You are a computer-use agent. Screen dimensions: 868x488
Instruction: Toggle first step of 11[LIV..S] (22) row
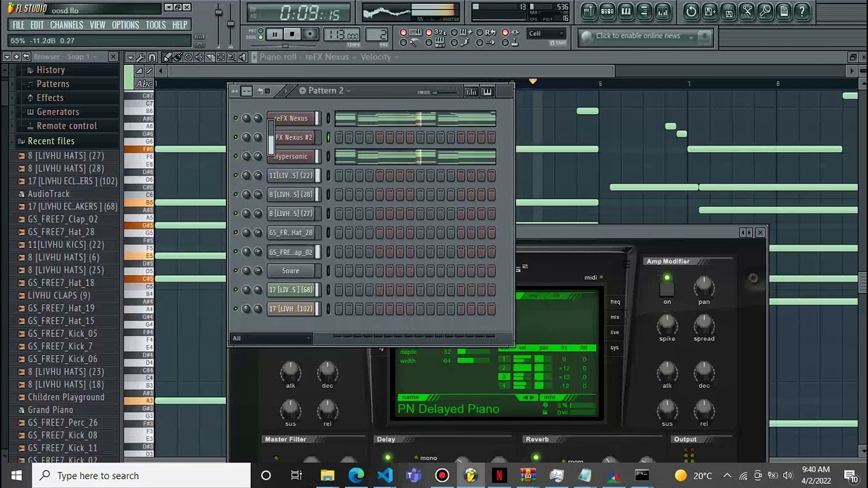(x=339, y=176)
